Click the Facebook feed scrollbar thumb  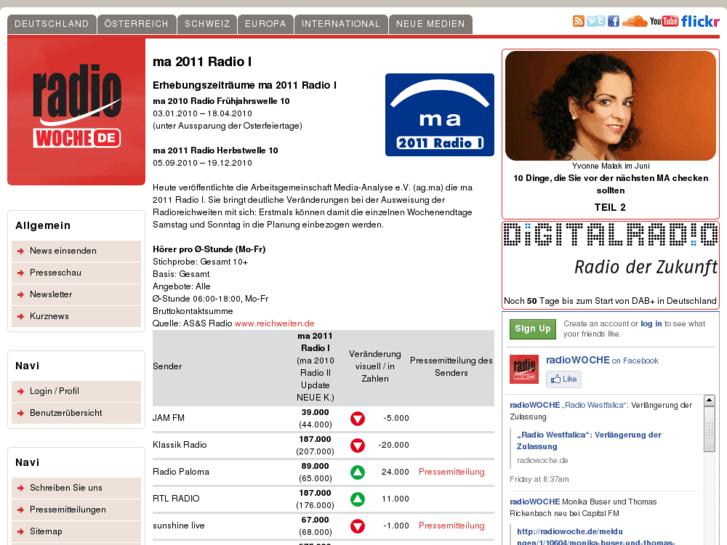click(709, 429)
